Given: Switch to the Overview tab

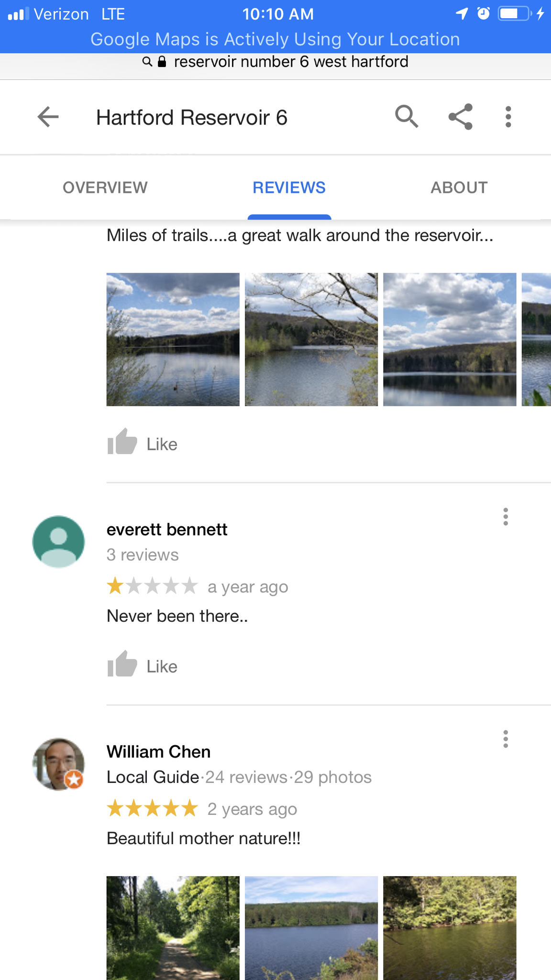Looking at the screenshot, I should tap(105, 188).
